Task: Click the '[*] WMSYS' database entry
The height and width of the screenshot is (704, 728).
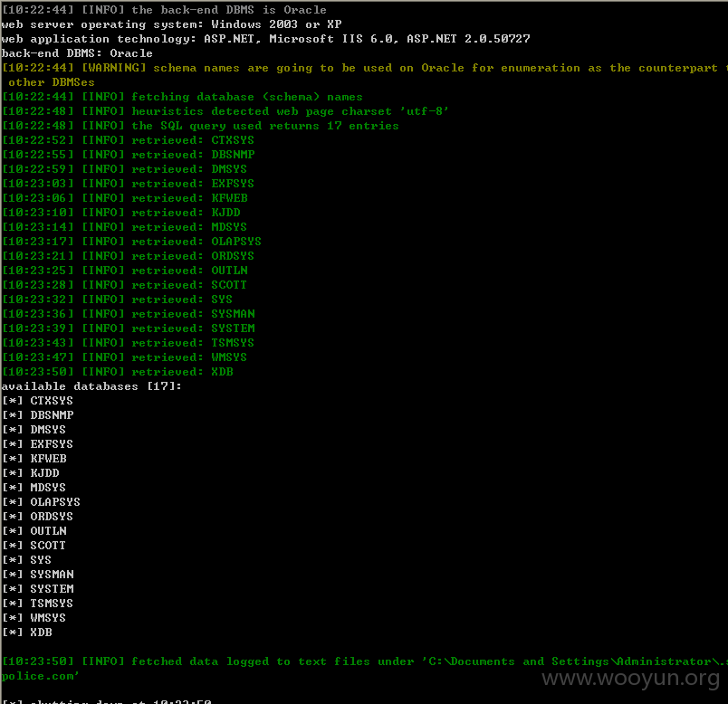Action: [34, 617]
